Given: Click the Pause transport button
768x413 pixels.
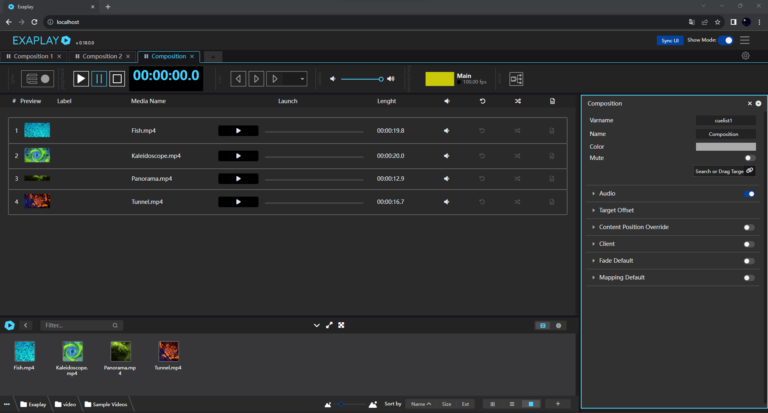Looking at the screenshot, I should click(x=99, y=78).
